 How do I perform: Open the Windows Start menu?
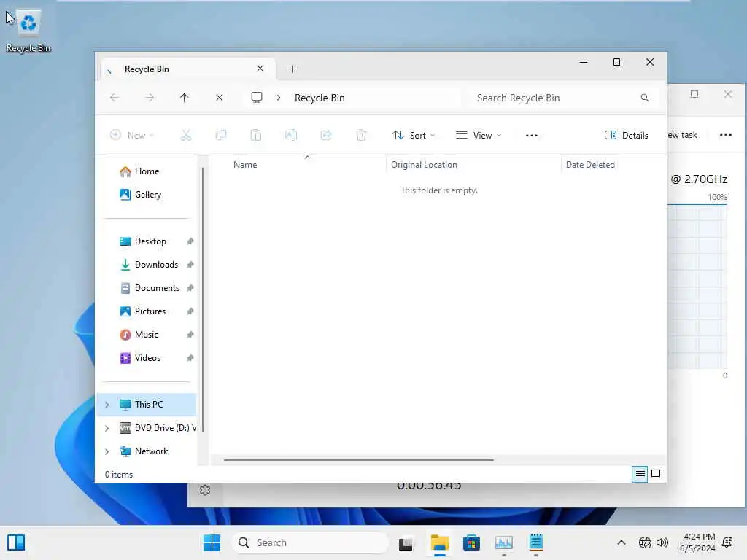coord(212,542)
